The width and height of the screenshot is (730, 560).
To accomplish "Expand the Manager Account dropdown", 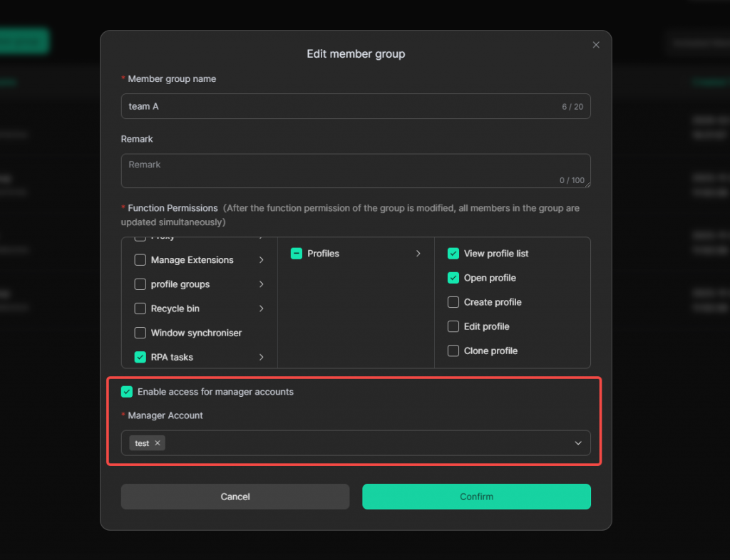I will (x=578, y=443).
